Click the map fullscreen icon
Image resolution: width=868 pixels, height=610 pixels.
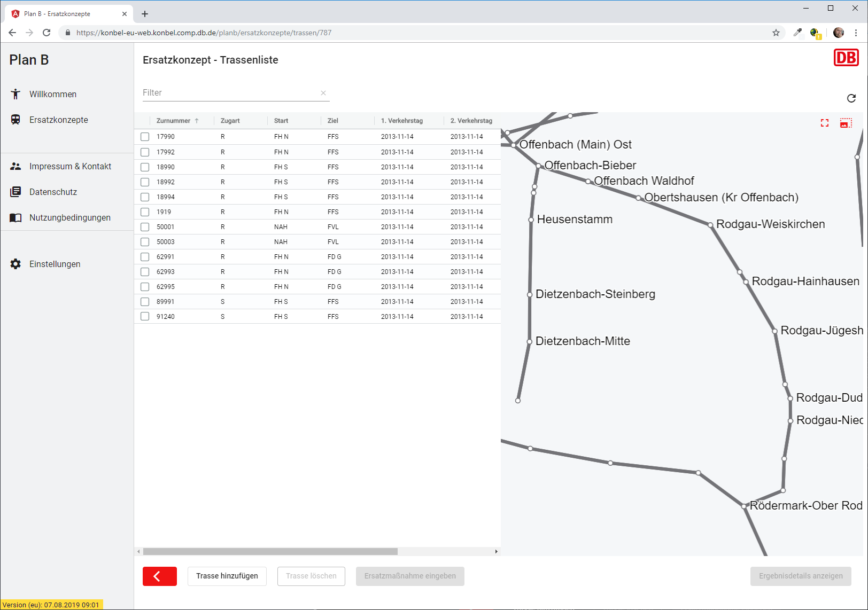825,123
